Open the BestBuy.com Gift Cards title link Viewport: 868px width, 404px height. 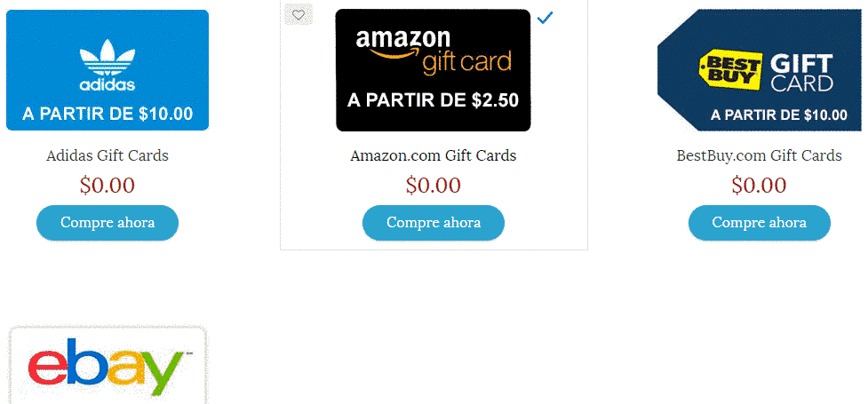pyautogui.click(x=760, y=156)
